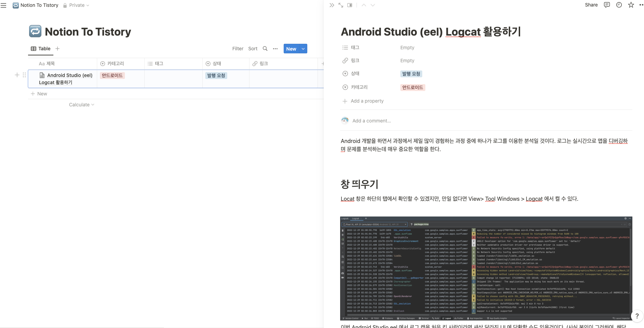Click the user avatar next to comment box

pyautogui.click(x=345, y=120)
